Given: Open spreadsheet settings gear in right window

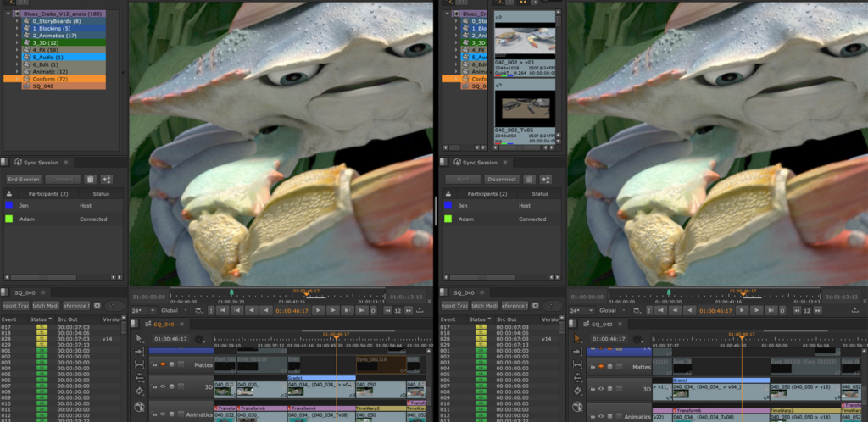Looking at the screenshot, I should click(x=536, y=305).
